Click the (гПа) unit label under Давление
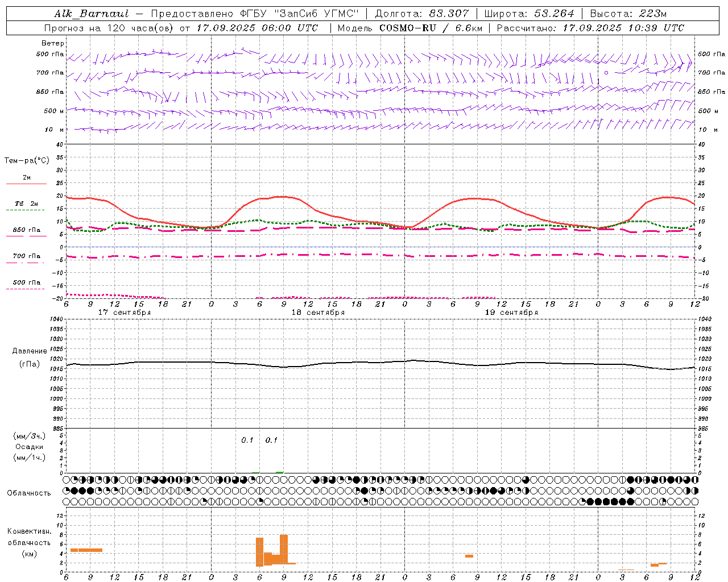 pos(29,364)
